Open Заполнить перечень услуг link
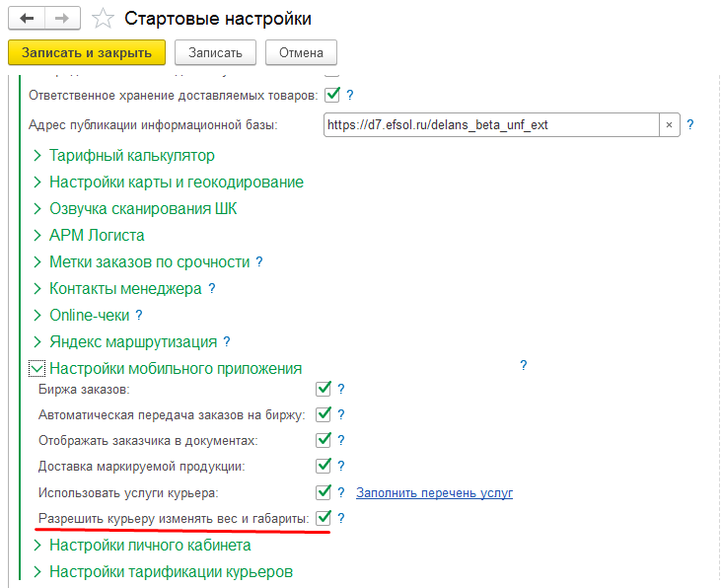Screen dimensions: 721x588 click(434, 492)
